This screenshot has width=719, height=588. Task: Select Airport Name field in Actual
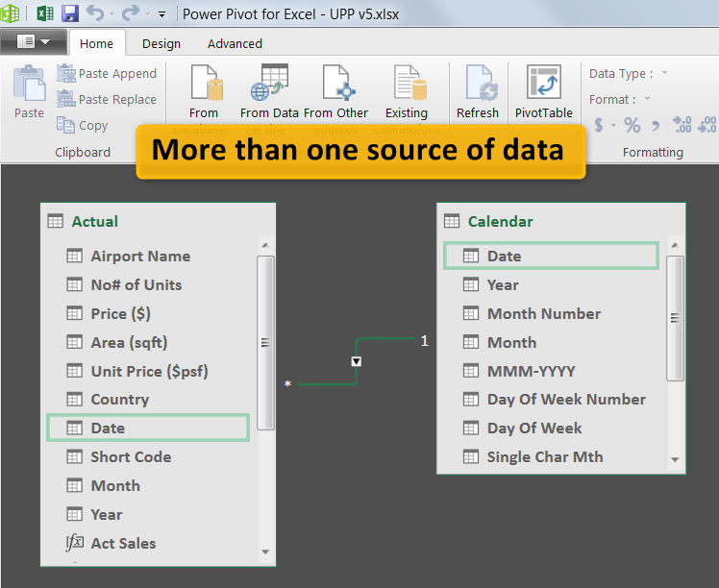[x=148, y=257]
